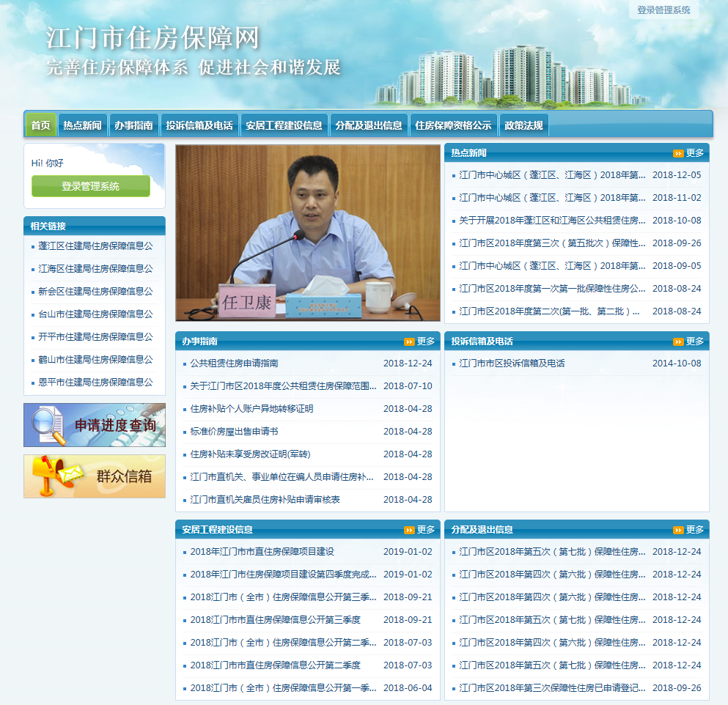This screenshot has height=705, width=728.
Task: Click the featured news photo of 任卫康
Action: 308,233
